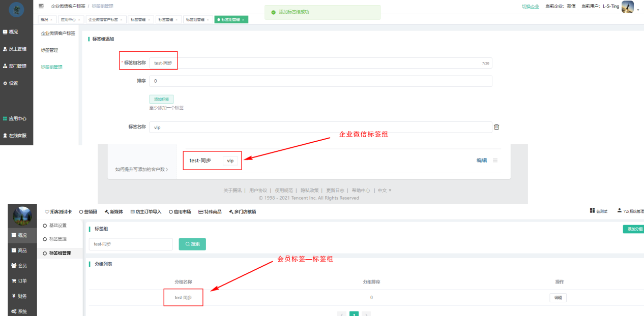Delete the vip tag with trash icon
The image size is (644, 316).
click(497, 127)
